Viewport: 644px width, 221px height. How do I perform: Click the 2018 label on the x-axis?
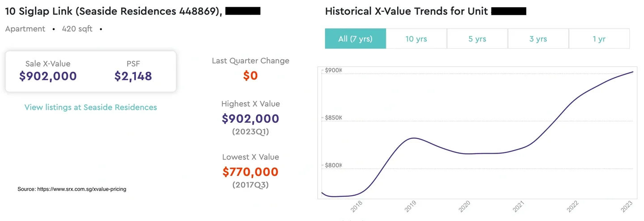[x=356, y=206]
